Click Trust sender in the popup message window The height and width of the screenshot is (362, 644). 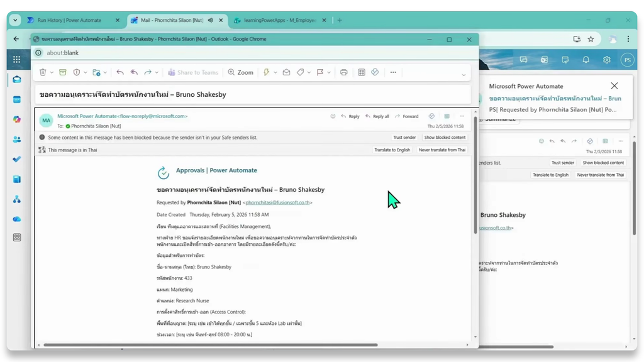404,138
